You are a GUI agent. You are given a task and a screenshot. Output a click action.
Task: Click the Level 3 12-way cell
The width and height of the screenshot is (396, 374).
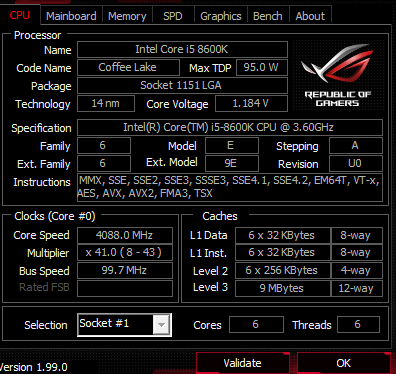coord(357,288)
